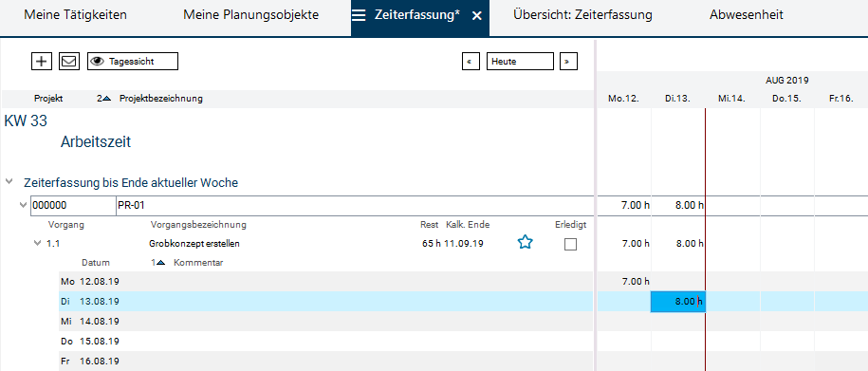This screenshot has height=371, width=868.
Task: Select row Fr 16.08.19
Action: click(325, 361)
